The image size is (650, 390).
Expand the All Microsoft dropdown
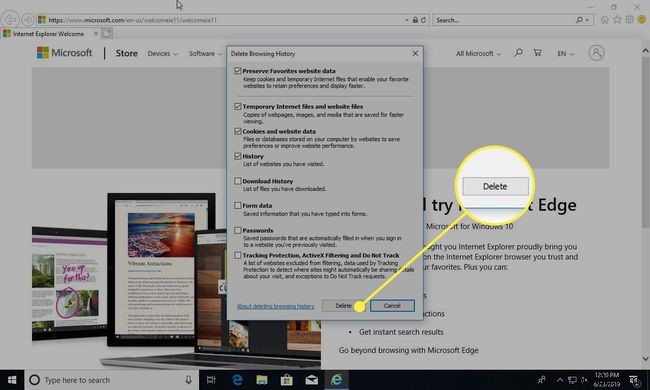tap(478, 53)
